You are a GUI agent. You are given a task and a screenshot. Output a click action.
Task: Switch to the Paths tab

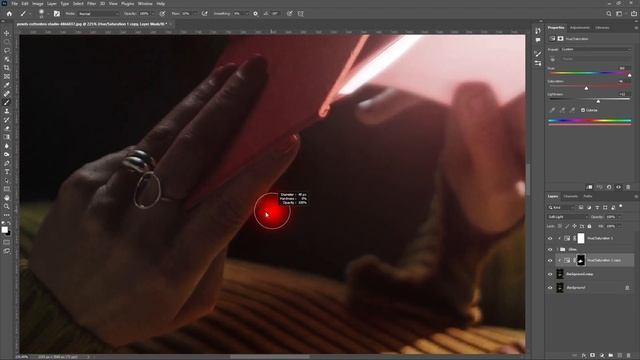tap(588, 196)
